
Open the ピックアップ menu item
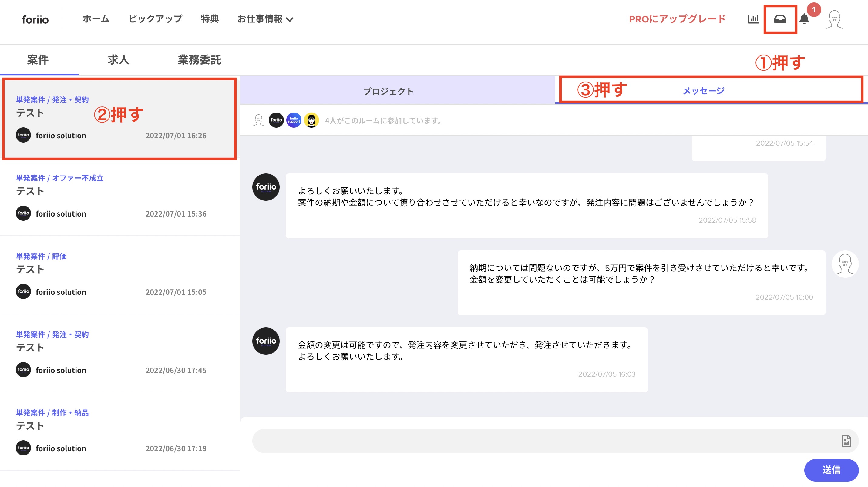(x=155, y=19)
